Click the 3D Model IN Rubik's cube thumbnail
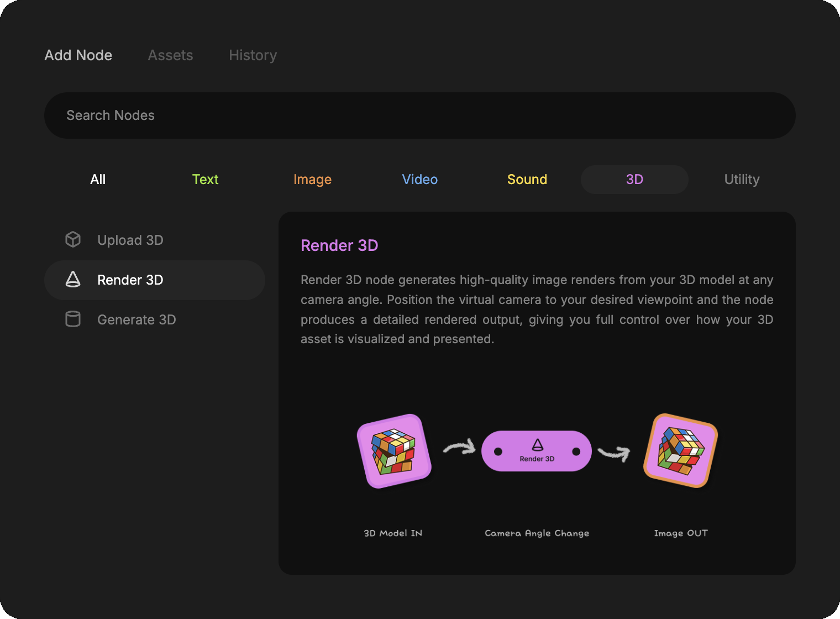The height and width of the screenshot is (619, 840). 393,451
